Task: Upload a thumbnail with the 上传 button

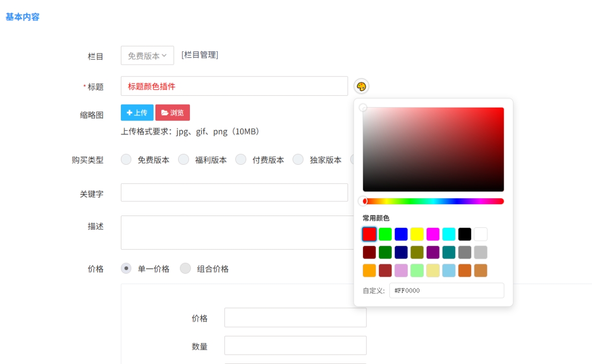Action: 137,112
